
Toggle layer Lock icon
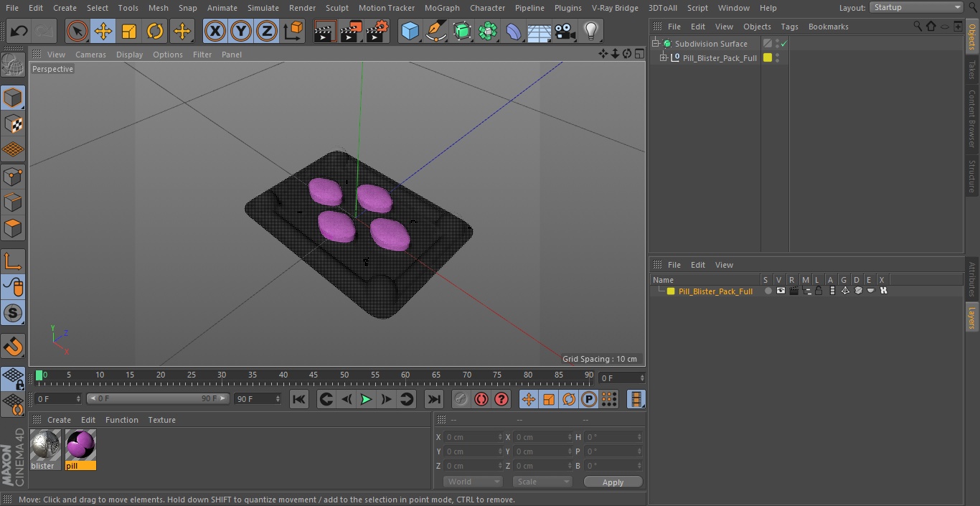(x=819, y=291)
